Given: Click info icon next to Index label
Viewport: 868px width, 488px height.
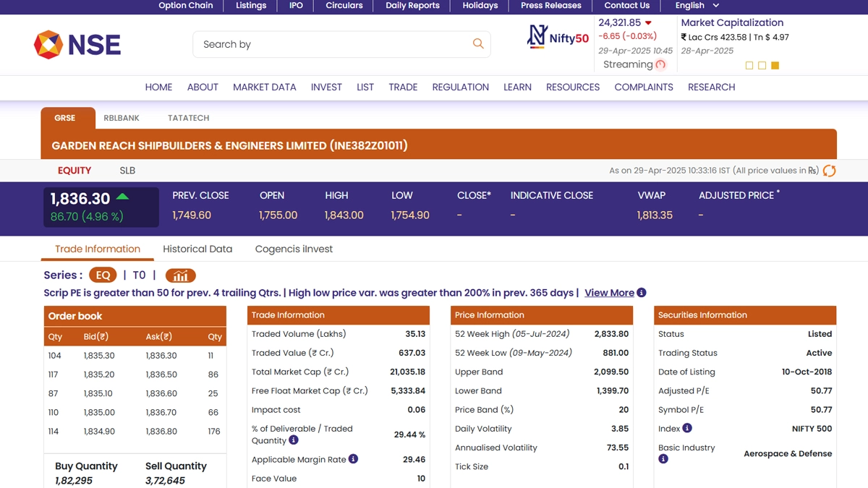Looking at the screenshot, I should click(x=687, y=428).
